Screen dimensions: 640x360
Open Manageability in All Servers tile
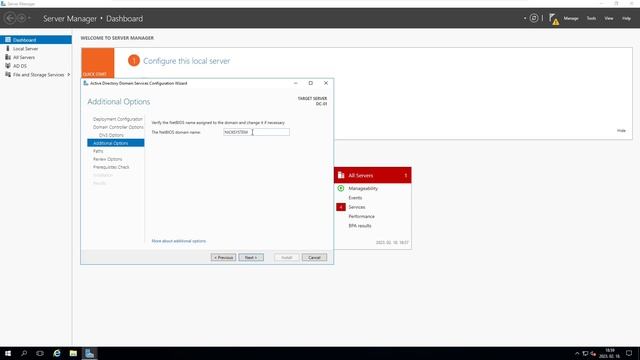363,188
